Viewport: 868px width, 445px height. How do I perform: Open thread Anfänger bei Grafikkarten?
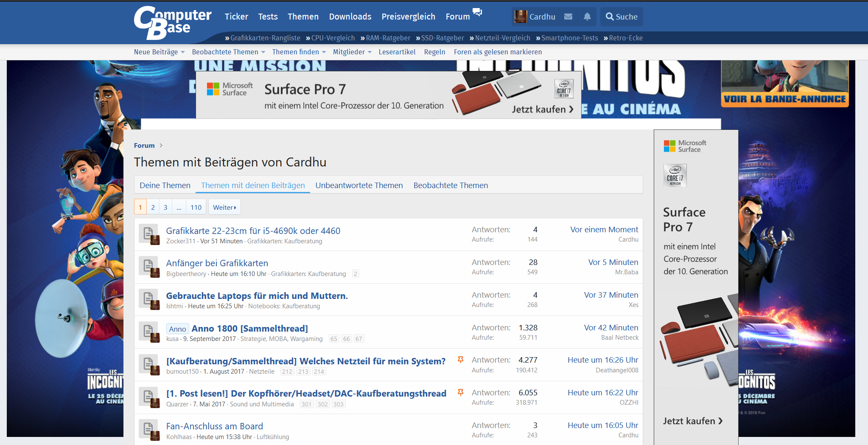click(217, 263)
